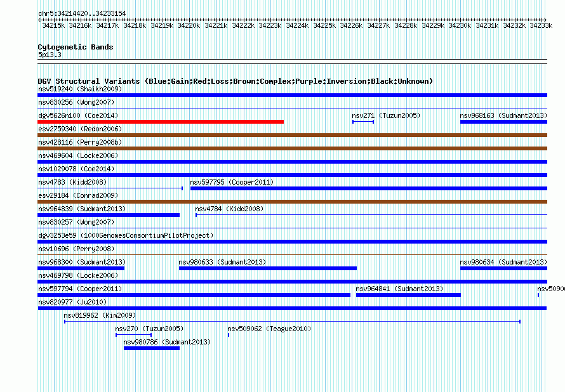The image size is (565, 392).
Task: Open nsv968163 (Sudmant2013) label
Action: click(x=503, y=115)
